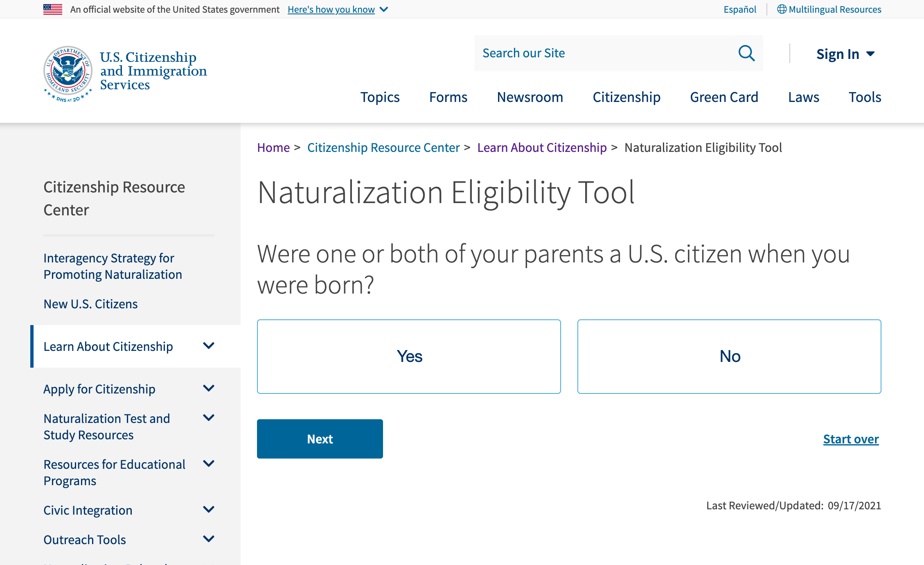Open the Sign In dropdown

pyautogui.click(x=845, y=54)
